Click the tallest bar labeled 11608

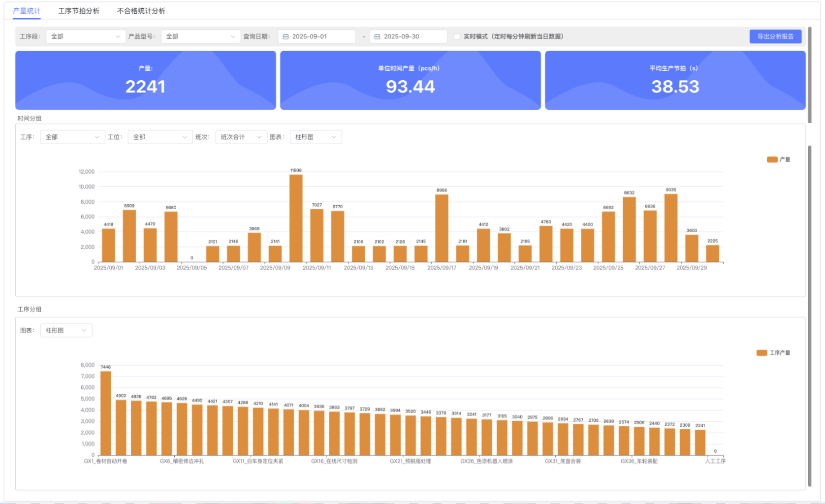296,218
